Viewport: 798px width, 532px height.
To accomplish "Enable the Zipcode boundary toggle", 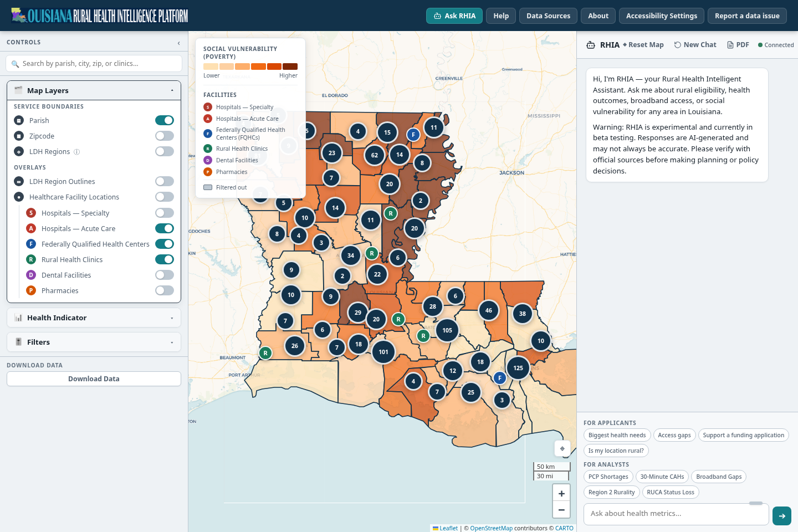I will click(x=165, y=136).
